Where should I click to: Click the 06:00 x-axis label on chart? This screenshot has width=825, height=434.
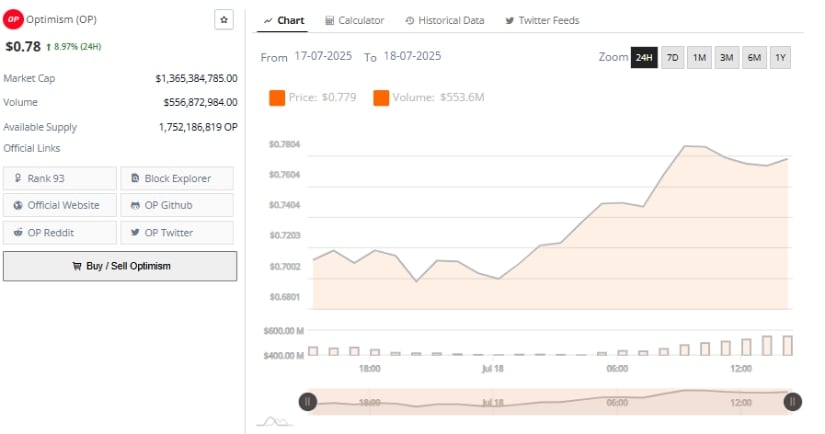pos(617,369)
